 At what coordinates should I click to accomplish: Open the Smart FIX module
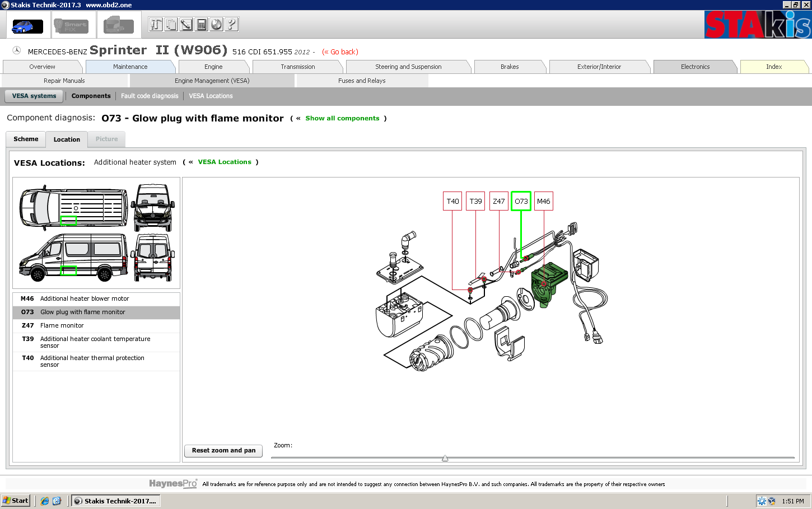71,26
